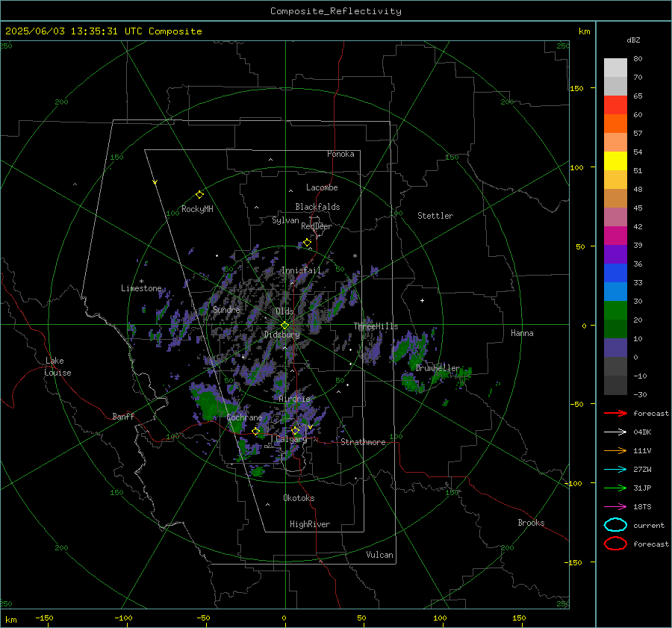Click the Didsbury city label
The height and width of the screenshot is (628, 672).
(281, 335)
